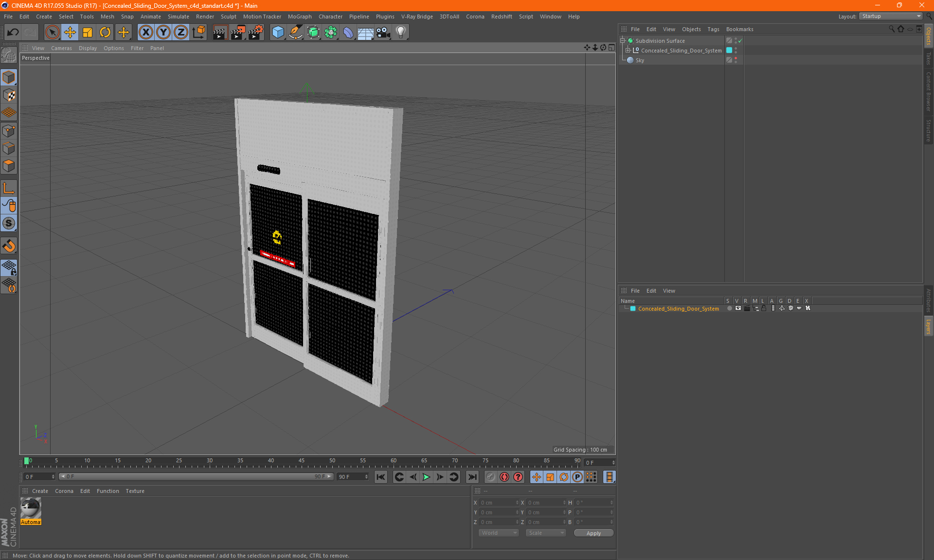
Task: Open World coordinate dropdown
Action: (499, 533)
